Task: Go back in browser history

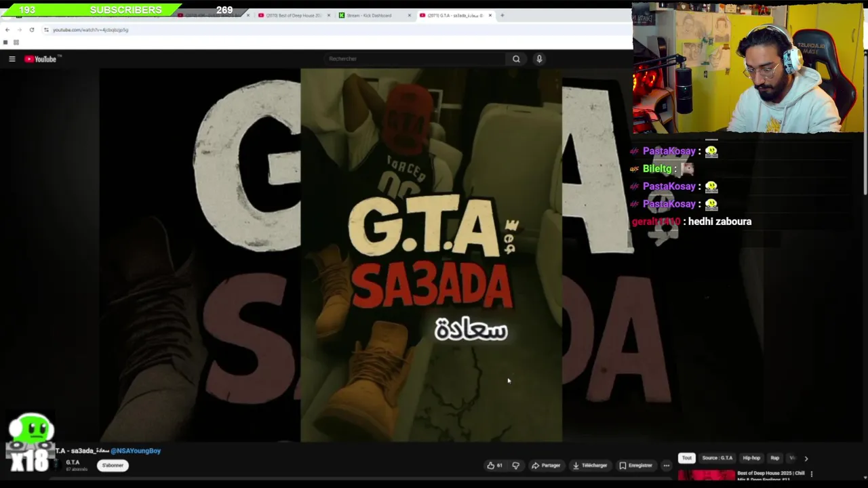Action: coord(7,30)
